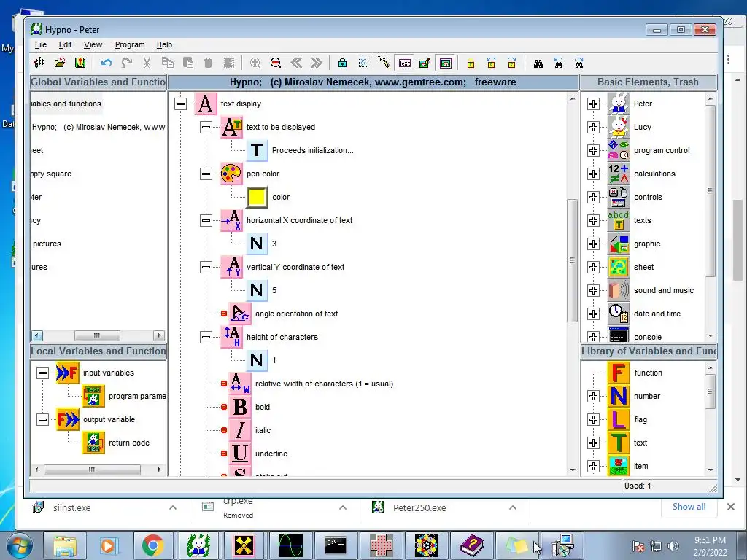Click the Text with pencil rename icon
Viewport: 747px width, 560px height.
[x=383, y=63]
